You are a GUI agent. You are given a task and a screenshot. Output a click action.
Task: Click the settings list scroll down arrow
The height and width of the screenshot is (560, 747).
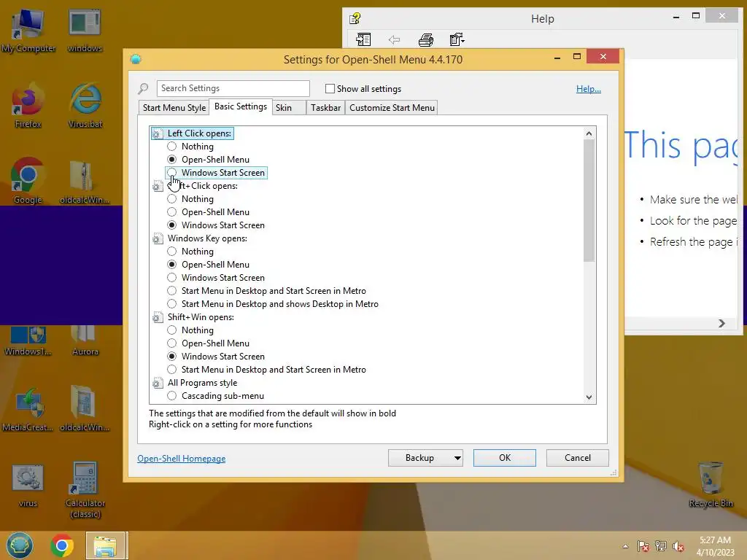pyautogui.click(x=589, y=397)
